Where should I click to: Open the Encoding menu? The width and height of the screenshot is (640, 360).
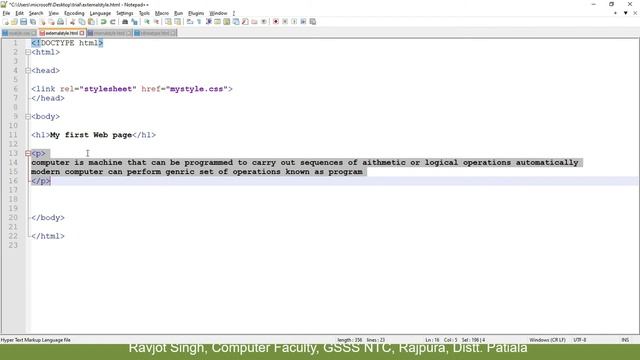[x=74, y=13]
